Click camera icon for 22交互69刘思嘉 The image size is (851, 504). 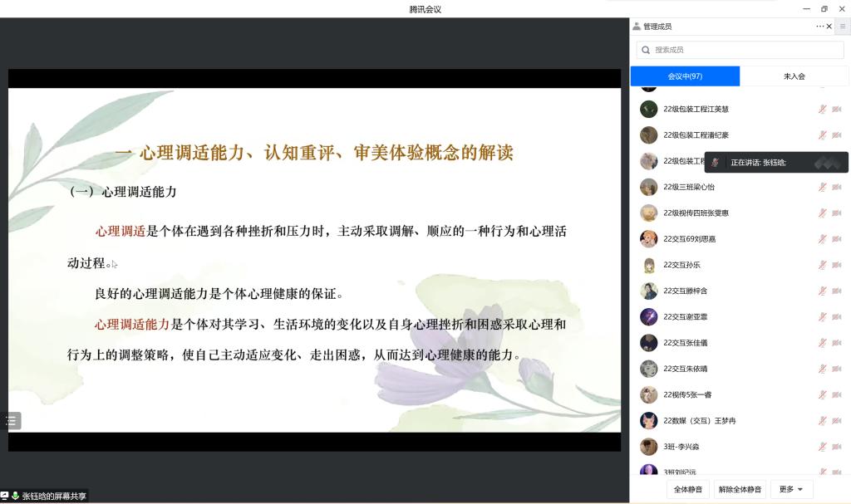836,239
